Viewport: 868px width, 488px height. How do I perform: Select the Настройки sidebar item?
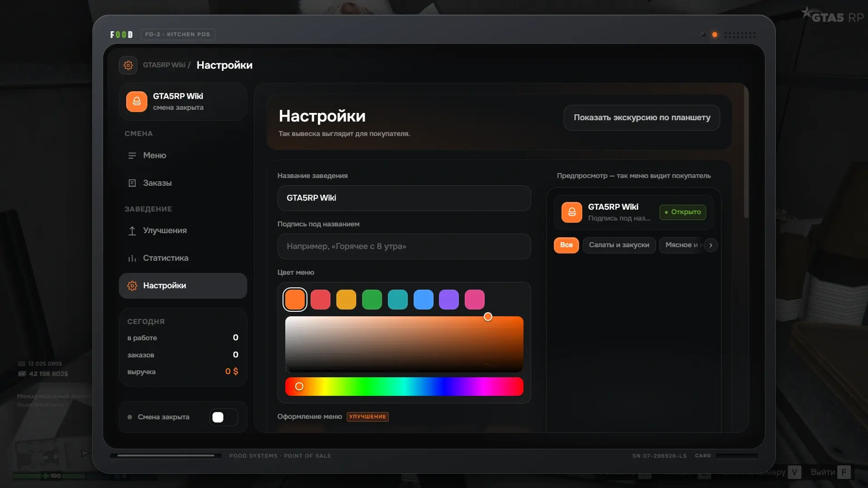(183, 286)
